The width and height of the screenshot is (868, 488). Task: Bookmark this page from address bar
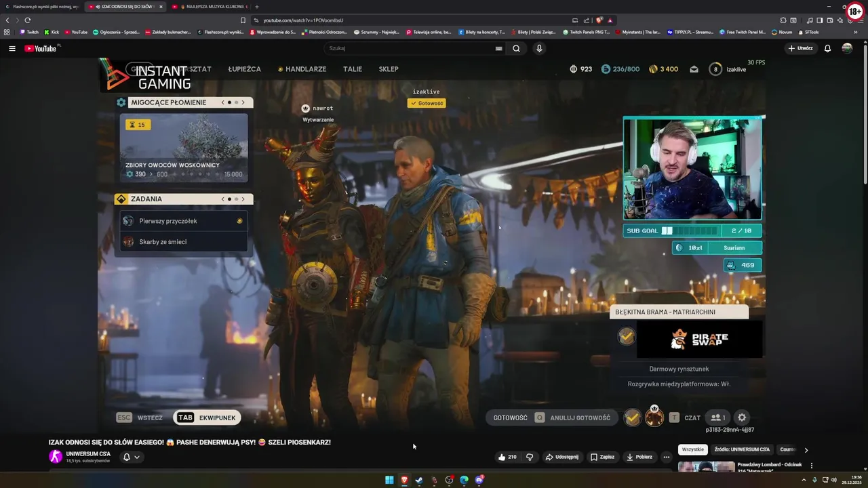tap(243, 20)
